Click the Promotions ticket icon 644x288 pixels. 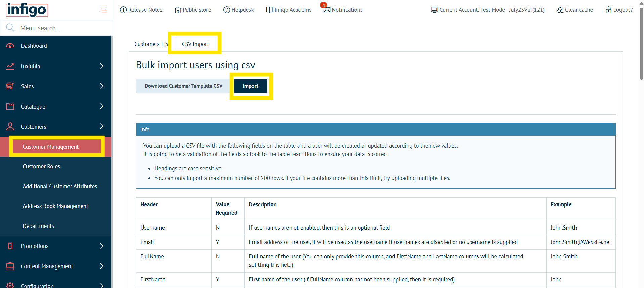point(10,246)
